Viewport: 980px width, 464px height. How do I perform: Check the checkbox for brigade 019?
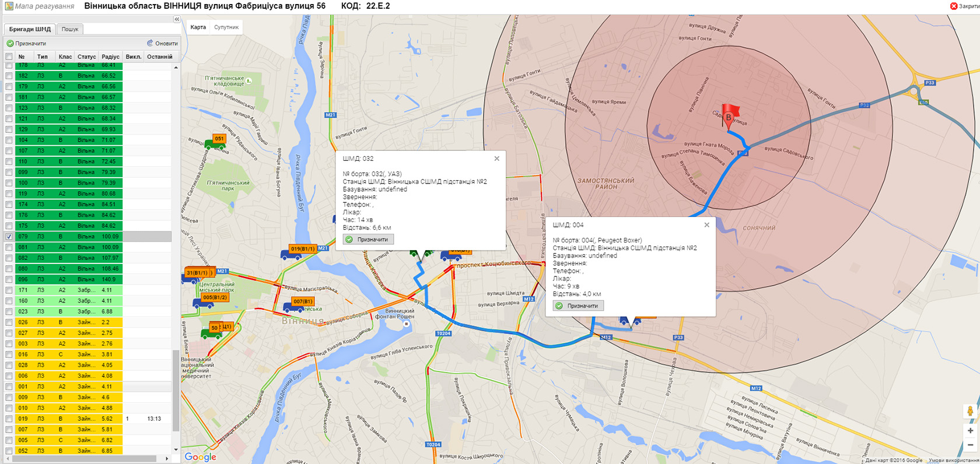[9, 419]
